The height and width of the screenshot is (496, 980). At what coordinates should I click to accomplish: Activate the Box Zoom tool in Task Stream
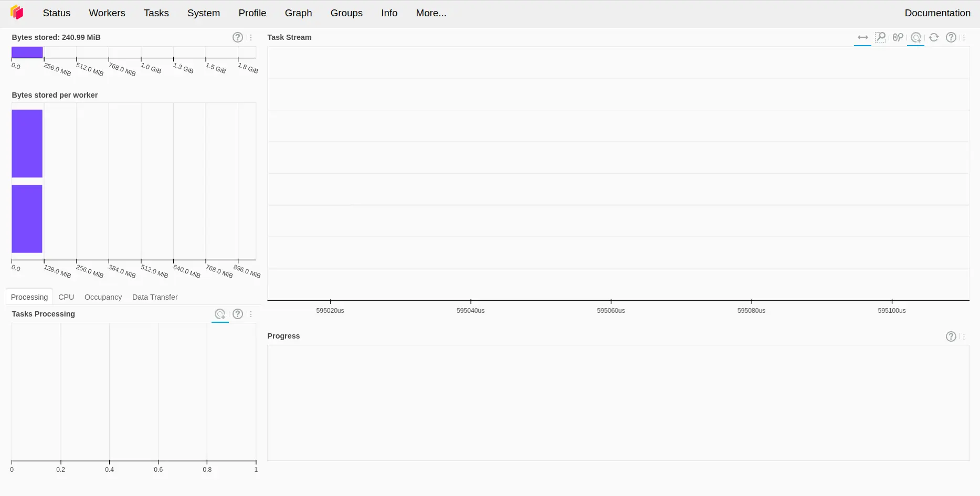[880, 37]
